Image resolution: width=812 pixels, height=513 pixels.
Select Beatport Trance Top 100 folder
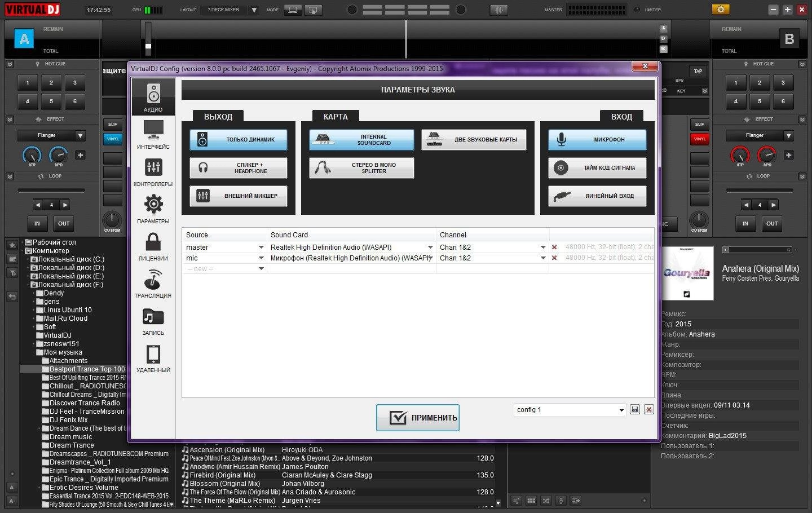(87, 369)
